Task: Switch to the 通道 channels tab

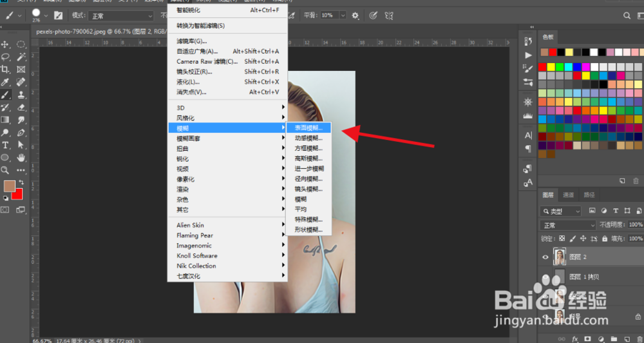Action: click(x=569, y=195)
